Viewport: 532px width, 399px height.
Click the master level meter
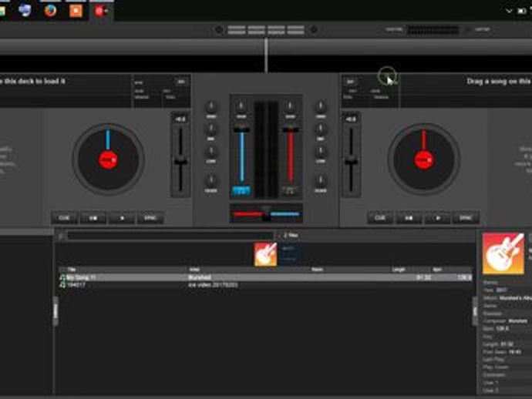[433, 30]
